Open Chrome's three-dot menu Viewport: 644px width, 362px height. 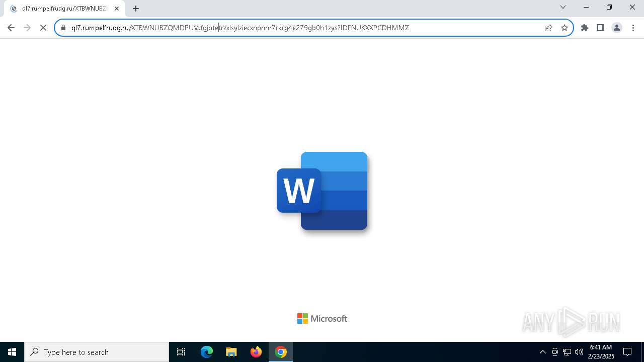pyautogui.click(x=633, y=28)
